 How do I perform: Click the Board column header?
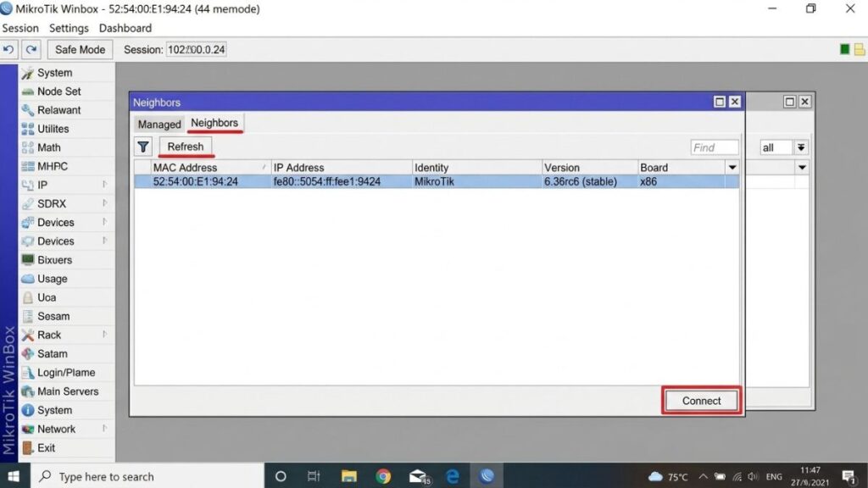click(681, 167)
